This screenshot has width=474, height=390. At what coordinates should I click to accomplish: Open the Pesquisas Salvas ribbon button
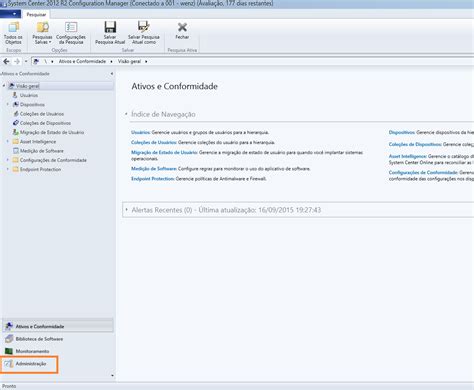[x=42, y=33]
